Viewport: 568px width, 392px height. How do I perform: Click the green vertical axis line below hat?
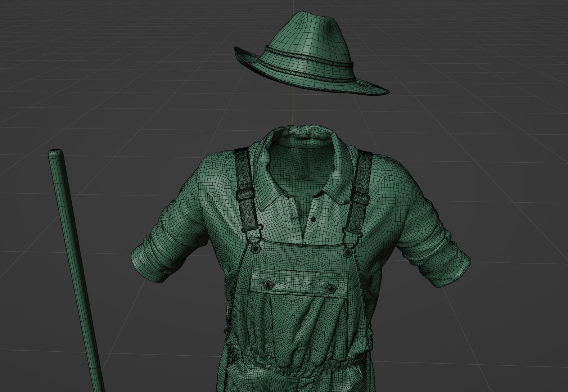tap(293, 106)
